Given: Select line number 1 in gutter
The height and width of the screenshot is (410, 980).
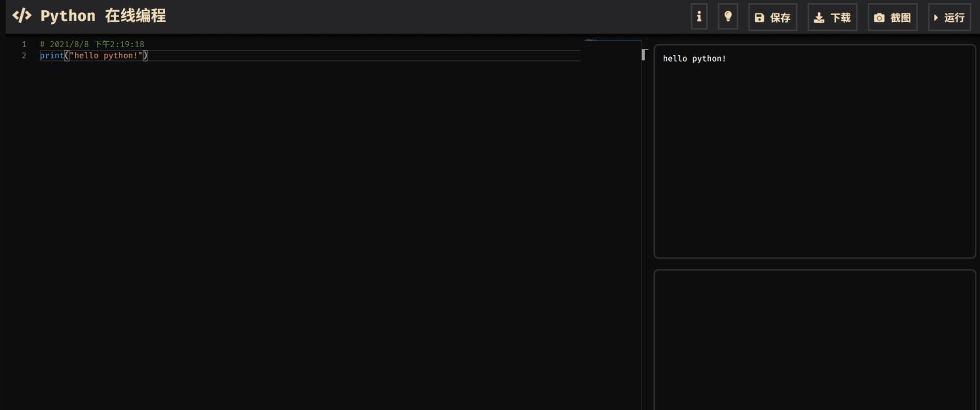Looking at the screenshot, I should (24, 44).
